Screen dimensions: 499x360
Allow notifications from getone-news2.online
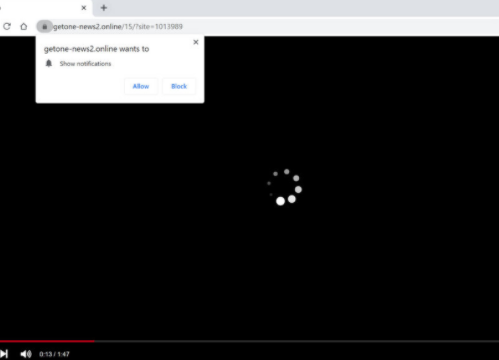[141, 86]
